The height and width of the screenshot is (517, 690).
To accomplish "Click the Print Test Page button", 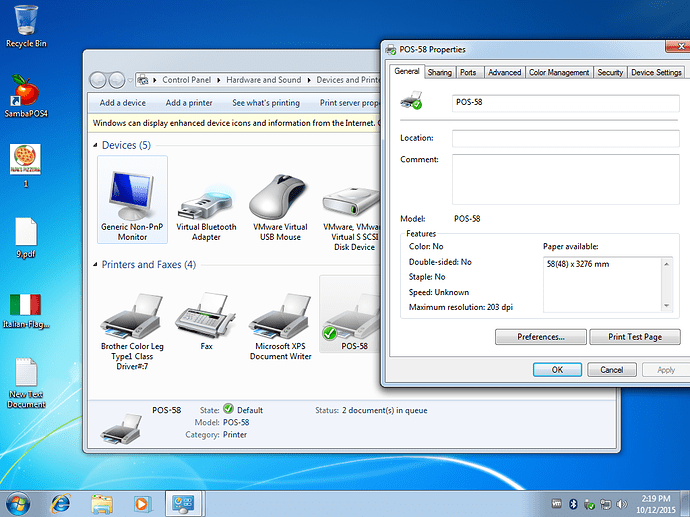I will (635, 337).
